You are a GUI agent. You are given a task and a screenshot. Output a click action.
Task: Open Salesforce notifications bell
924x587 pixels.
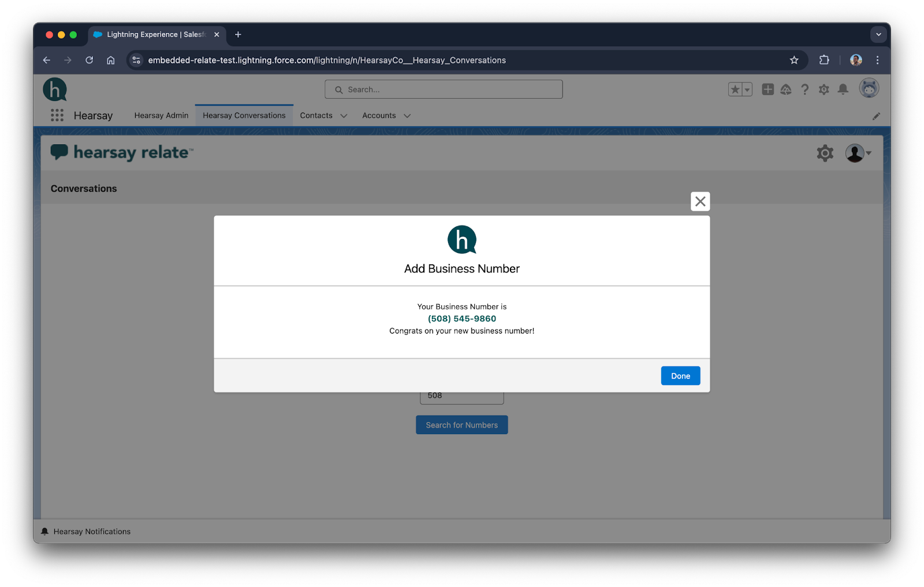[x=843, y=89]
